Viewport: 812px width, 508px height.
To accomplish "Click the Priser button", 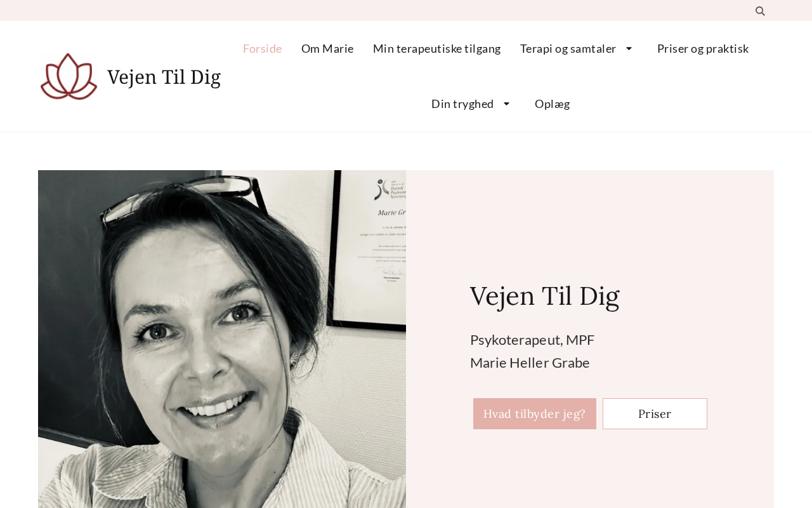I will coord(655,413).
